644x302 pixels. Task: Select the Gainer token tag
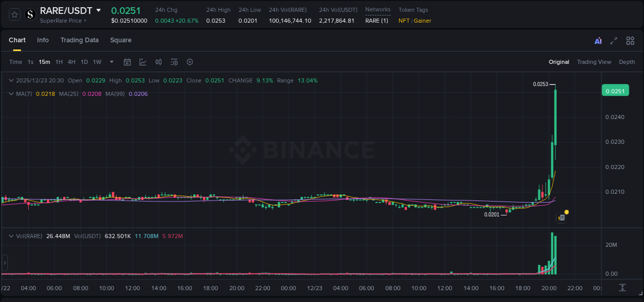(x=422, y=21)
